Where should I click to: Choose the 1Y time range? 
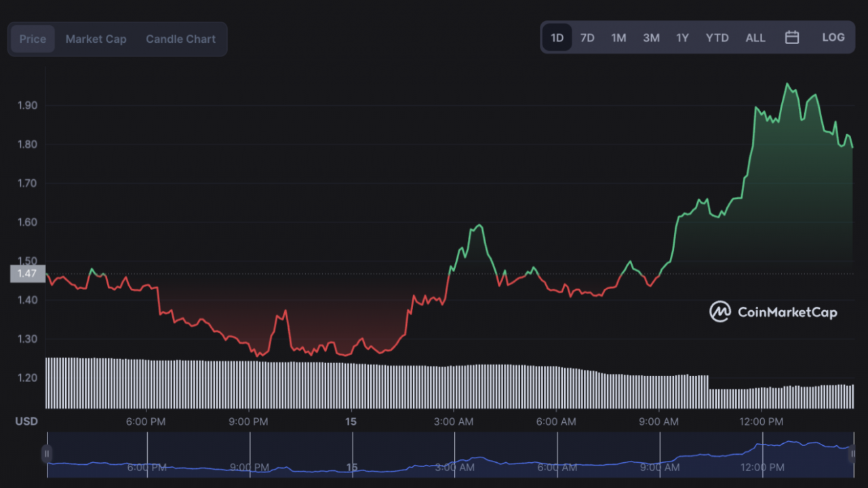tap(682, 38)
